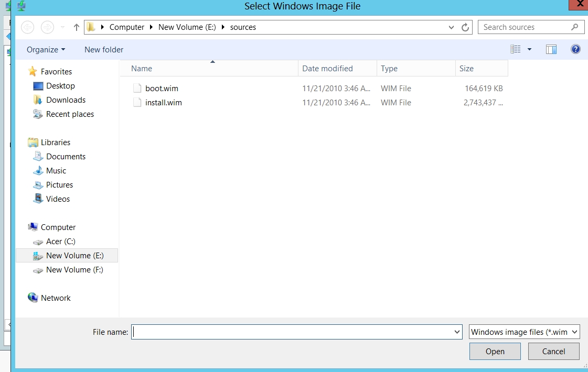Viewport: 588px width, 372px height.
Task: Click the Open button
Action: (495, 352)
